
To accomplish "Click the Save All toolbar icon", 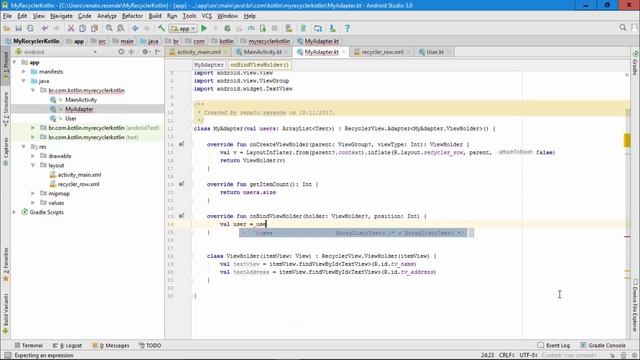I will click(x=18, y=28).
